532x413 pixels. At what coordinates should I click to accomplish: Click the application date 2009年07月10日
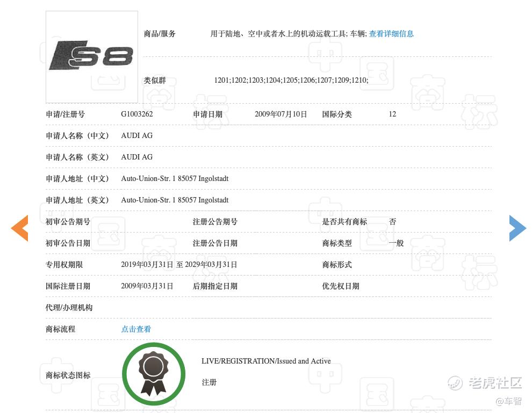[x=281, y=114]
